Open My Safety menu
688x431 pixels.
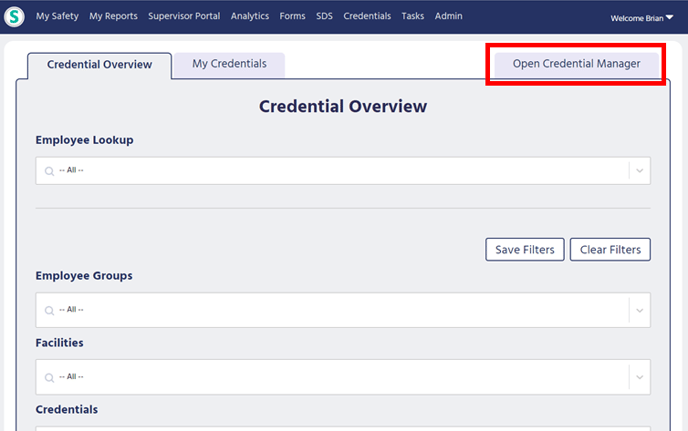[x=57, y=16]
